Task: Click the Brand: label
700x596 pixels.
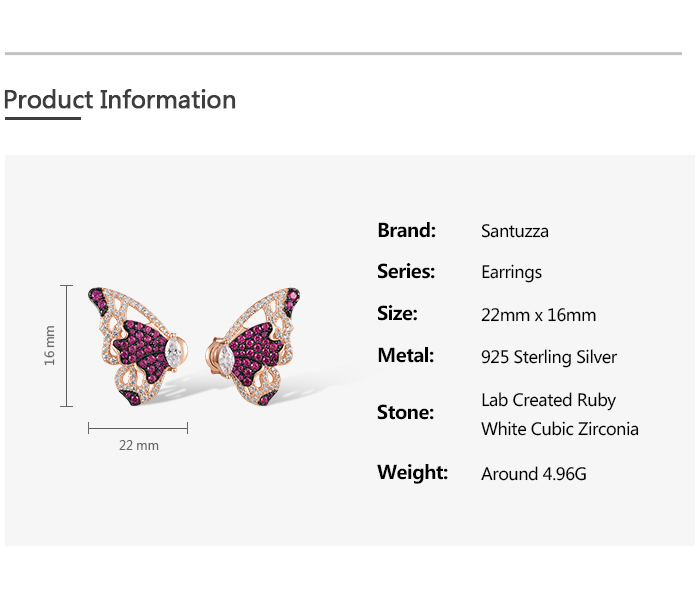Action: [x=406, y=230]
